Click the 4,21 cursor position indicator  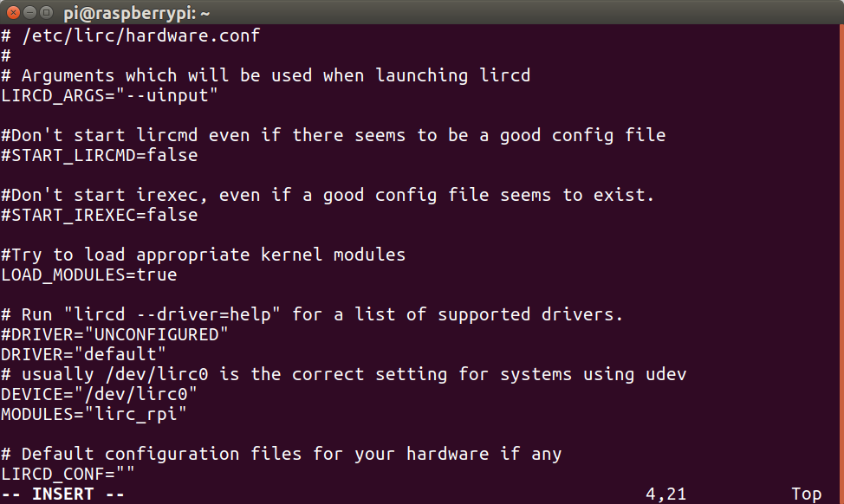pos(665,494)
